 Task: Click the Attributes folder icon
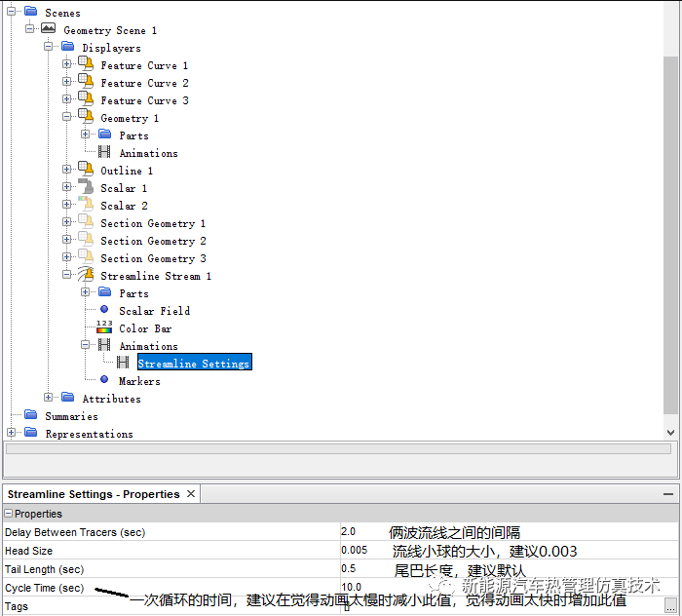coord(67,397)
